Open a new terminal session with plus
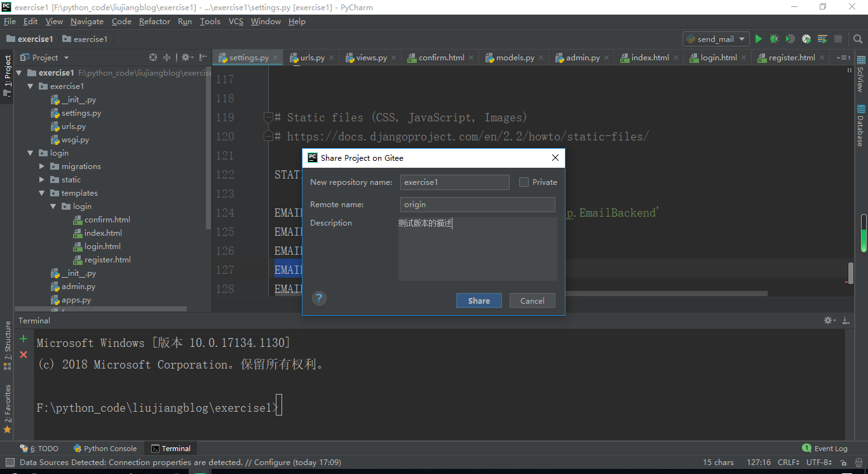 (24, 339)
